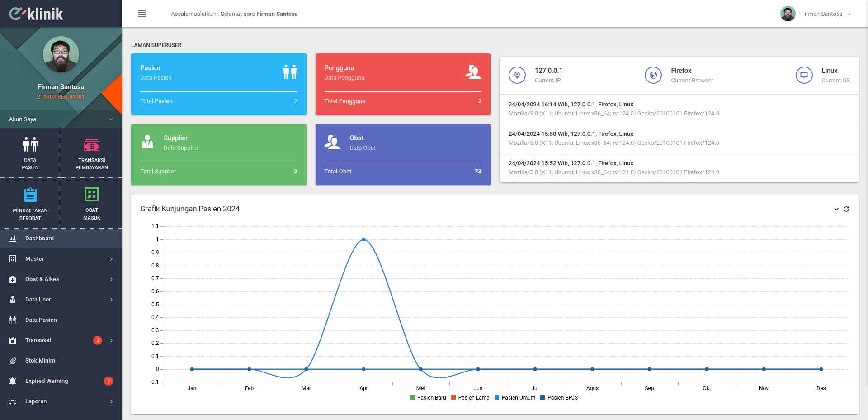
Task: Open the Stok Minim menu item
Action: (61, 361)
